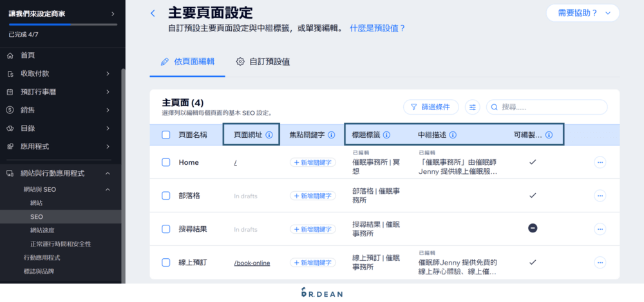
Task: Open 網站速度 in the sidebar
Action: (x=43, y=230)
